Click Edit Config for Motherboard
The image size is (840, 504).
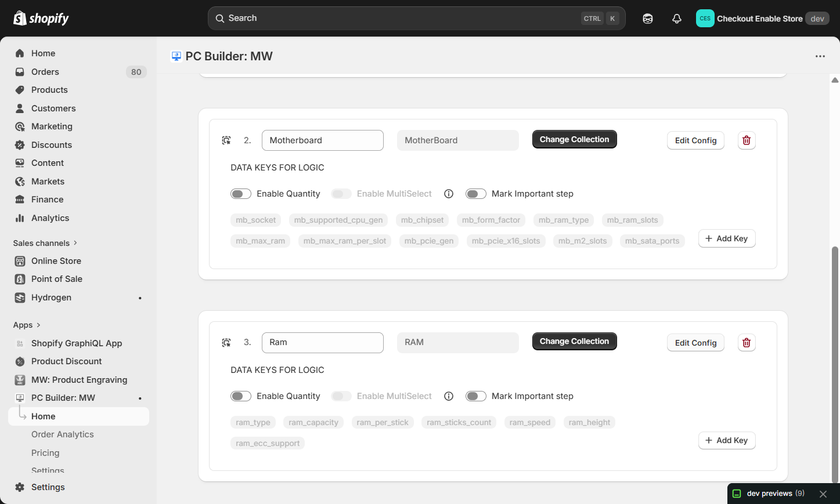click(695, 140)
